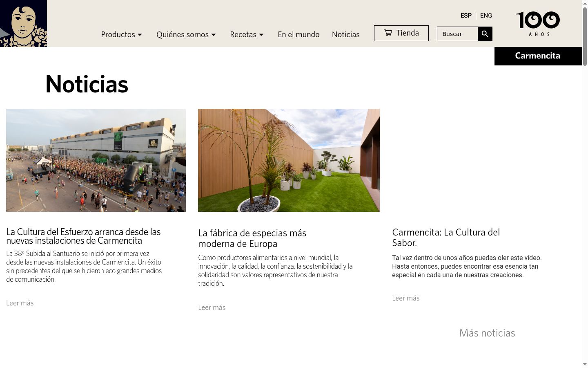Open the Santuario race crowd photo
The height and width of the screenshot is (368, 588).
[96, 160]
